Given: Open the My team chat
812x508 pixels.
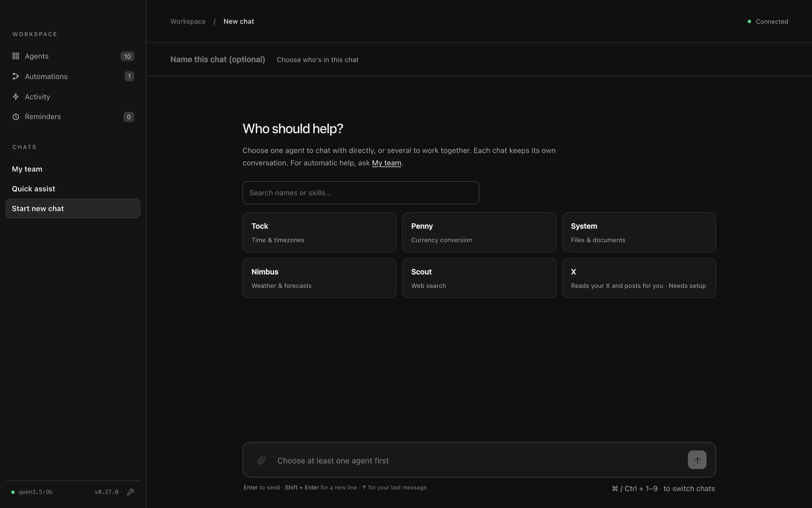Looking at the screenshot, I should coord(73,169).
